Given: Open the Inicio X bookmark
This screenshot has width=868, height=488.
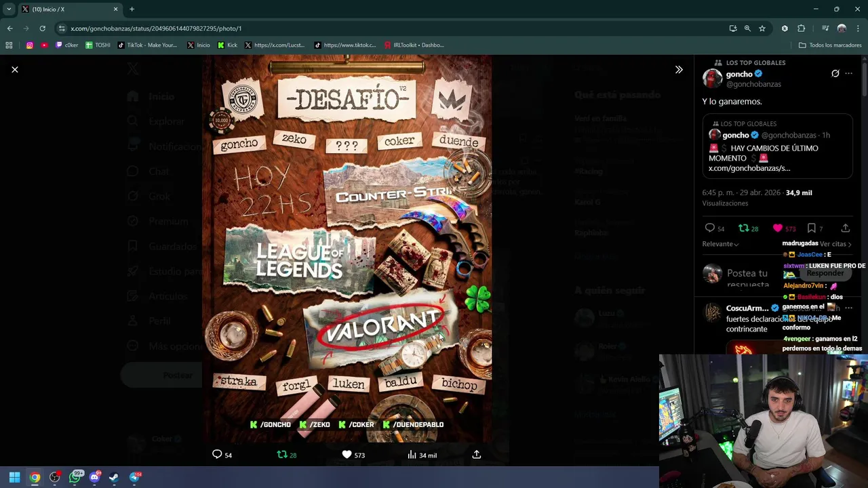Looking at the screenshot, I should (x=198, y=45).
